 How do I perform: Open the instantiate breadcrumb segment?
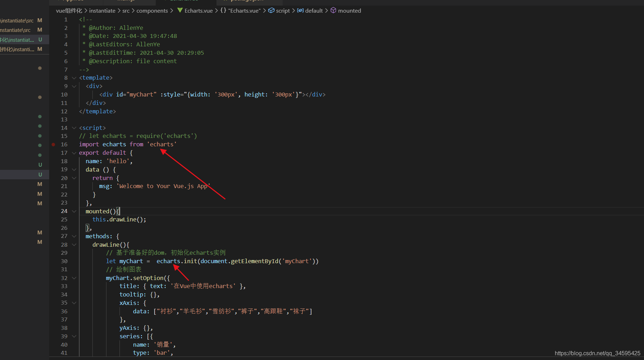[102, 11]
